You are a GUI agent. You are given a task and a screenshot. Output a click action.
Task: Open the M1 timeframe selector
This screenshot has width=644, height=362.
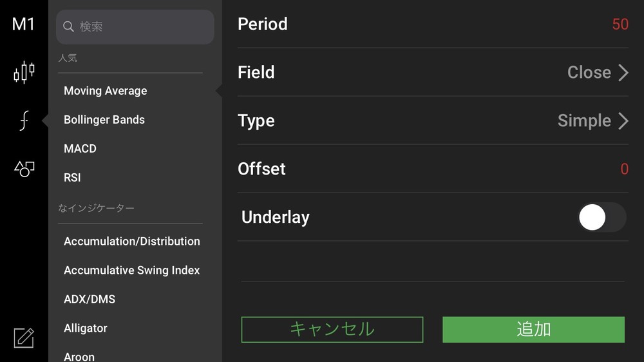tap(23, 24)
